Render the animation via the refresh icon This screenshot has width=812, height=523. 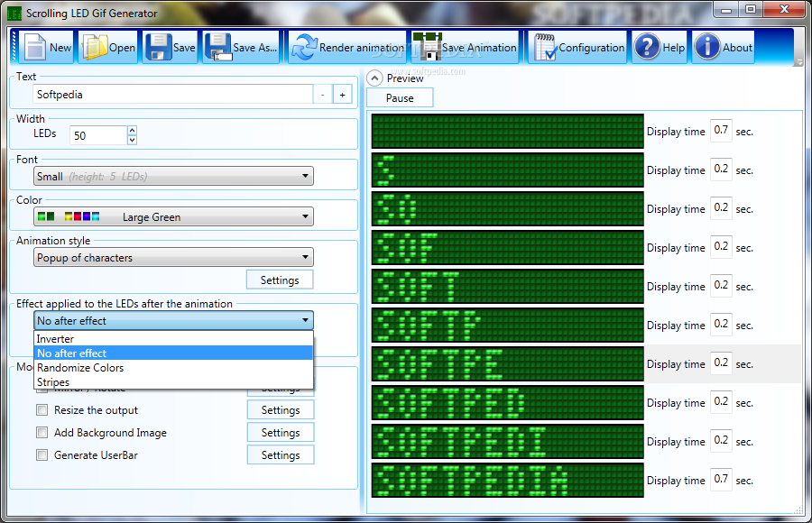click(x=305, y=47)
